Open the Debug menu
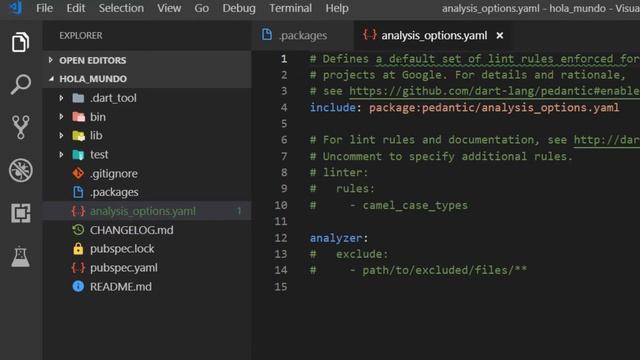Viewport: 640px width, 360px height. pyautogui.click(x=239, y=8)
